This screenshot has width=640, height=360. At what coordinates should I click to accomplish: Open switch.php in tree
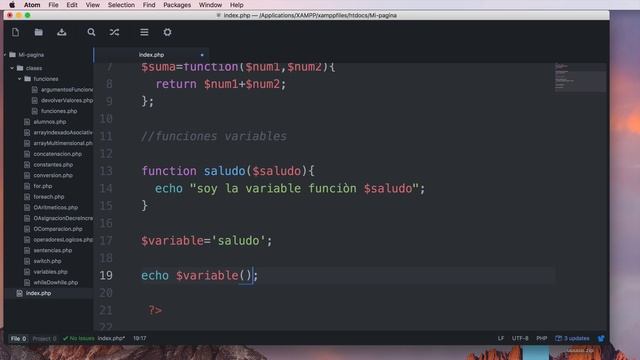click(47, 261)
